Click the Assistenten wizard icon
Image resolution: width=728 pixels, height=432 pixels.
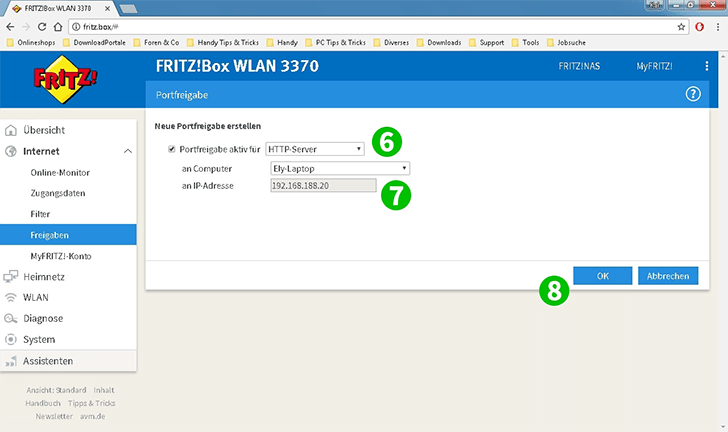coord(11,361)
